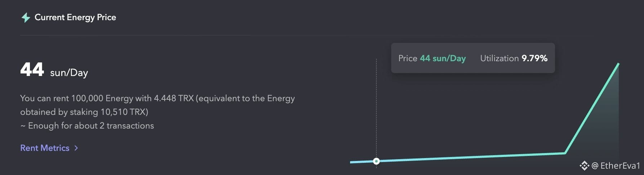Click the Enough for about 2 transactions text
Image resolution: width=644 pixels, height=175 pixels.
tap(87, 126)
